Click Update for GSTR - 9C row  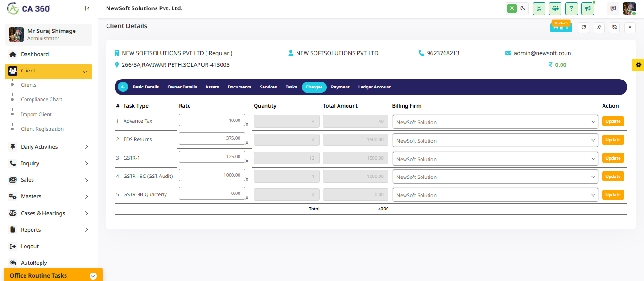pos(613,177)
